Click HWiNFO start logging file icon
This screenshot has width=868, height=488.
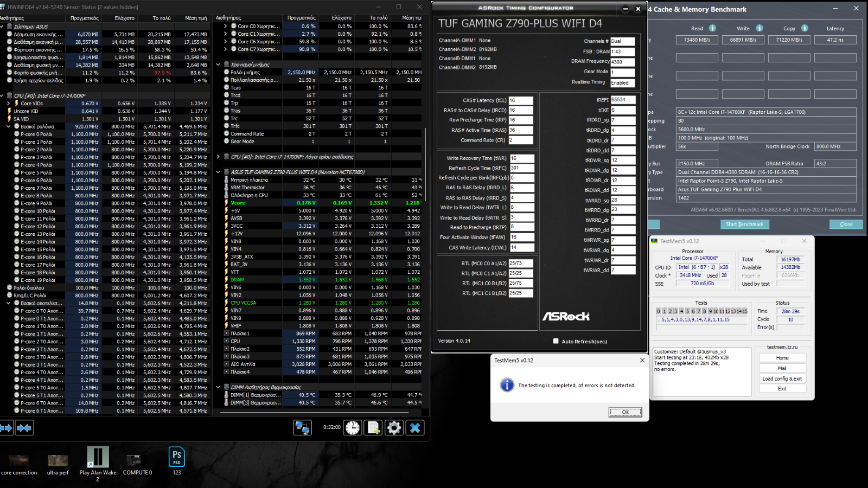pyautogui.click(x=373, y=428)
